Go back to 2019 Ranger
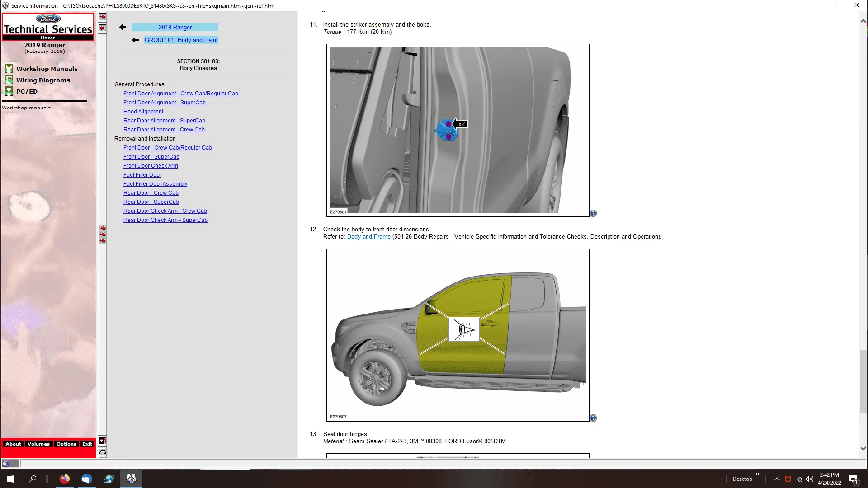 tap(175, 28)
